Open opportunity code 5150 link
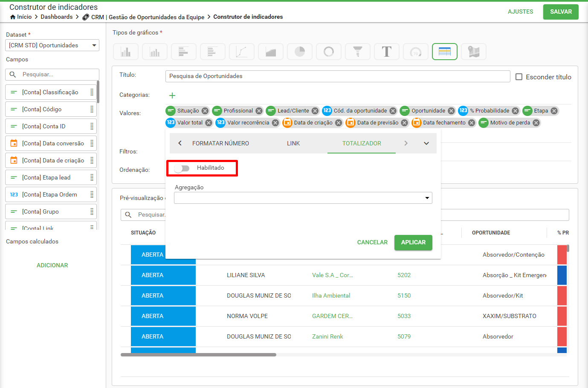Viewport: 588px width, 388px height. click(x=404, y=295)
